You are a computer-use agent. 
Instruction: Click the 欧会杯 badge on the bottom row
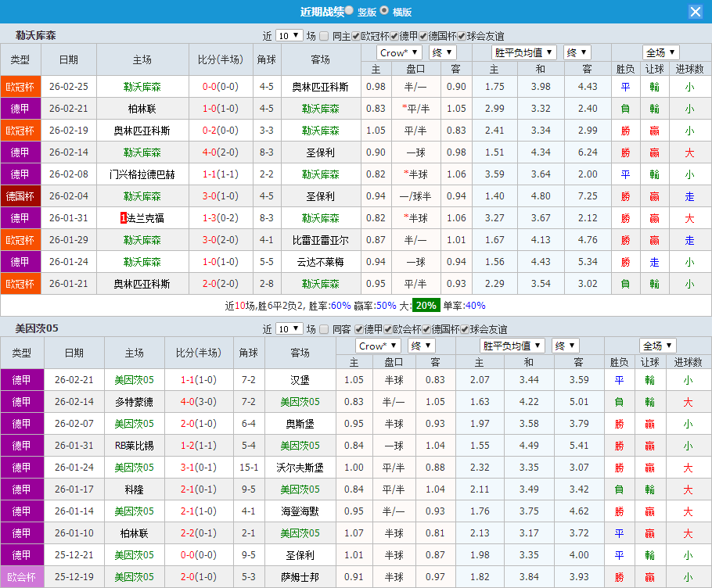[x=21, y=576]
